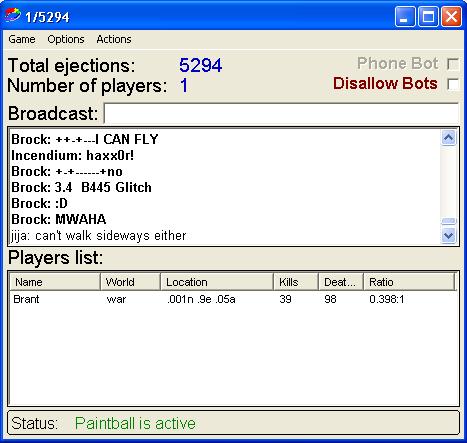Sort players by World column header
Viewport: 467px width, 443px height.
pos(130,282)
